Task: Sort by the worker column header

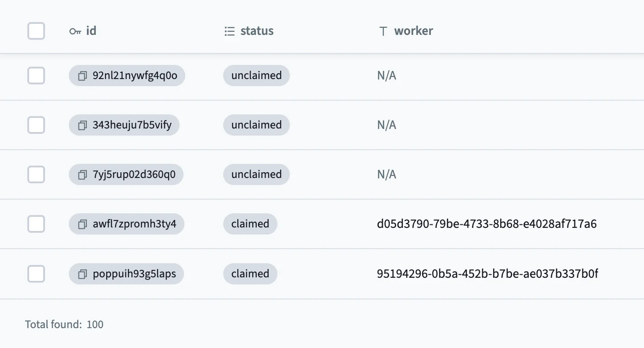Action: pyautogui.click(x=413, y=31)
